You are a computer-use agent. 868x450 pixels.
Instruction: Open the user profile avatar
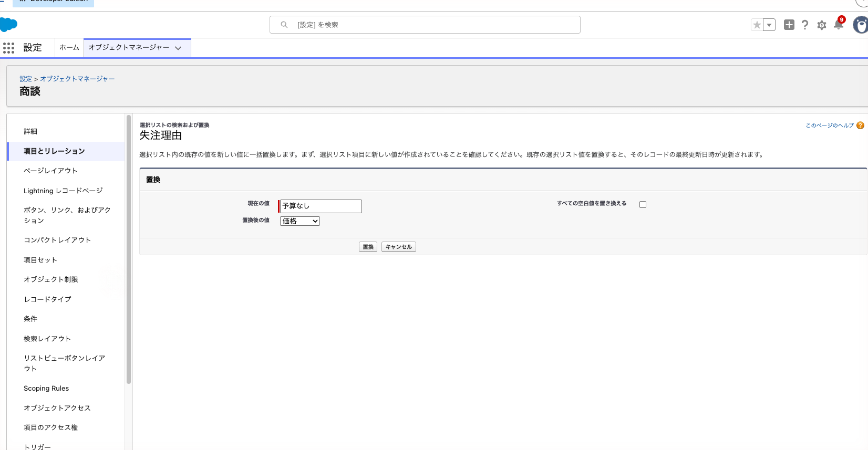(x=861, y=25)
